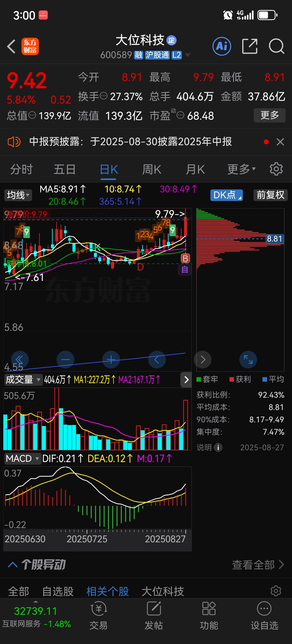
Task: Open the Ai assistant icon
Action: pos(222,46)
